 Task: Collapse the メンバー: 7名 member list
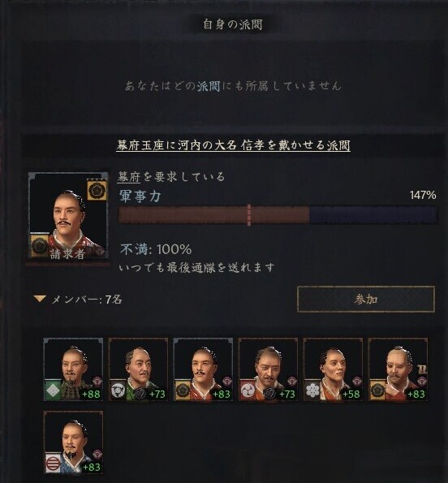(x=40, y=299)
